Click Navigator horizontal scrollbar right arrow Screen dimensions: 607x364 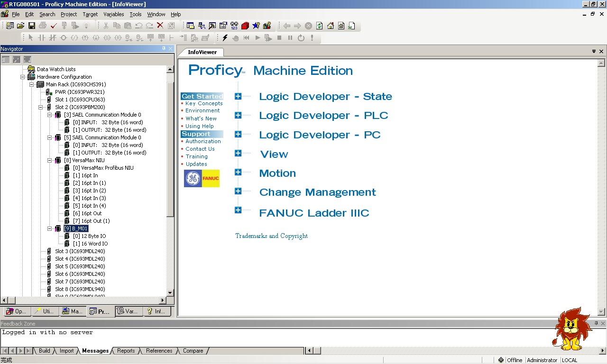pyautogui.click(x=163, y=300)
